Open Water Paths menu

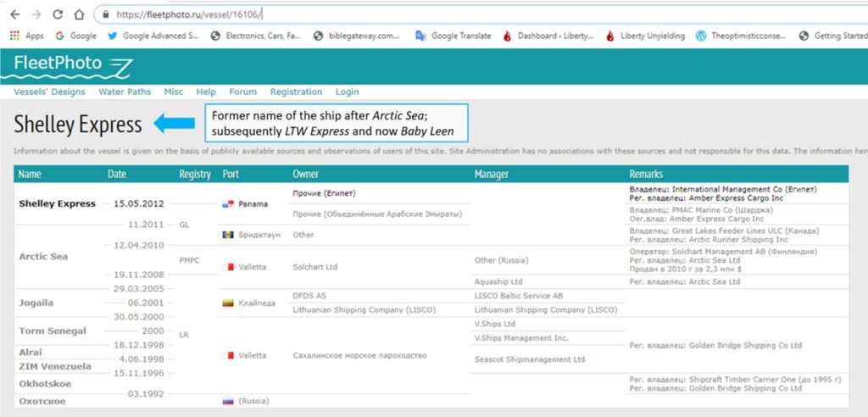[125, 92]
